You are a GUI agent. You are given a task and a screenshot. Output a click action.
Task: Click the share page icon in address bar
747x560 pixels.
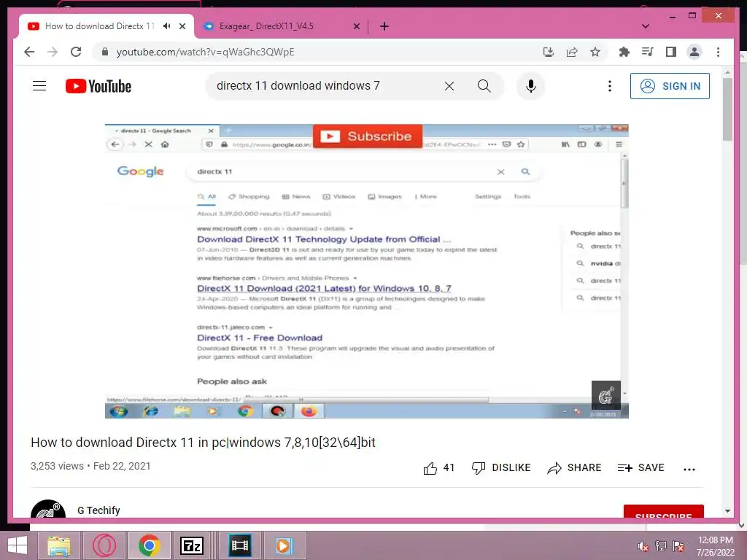tap(572, 52)
